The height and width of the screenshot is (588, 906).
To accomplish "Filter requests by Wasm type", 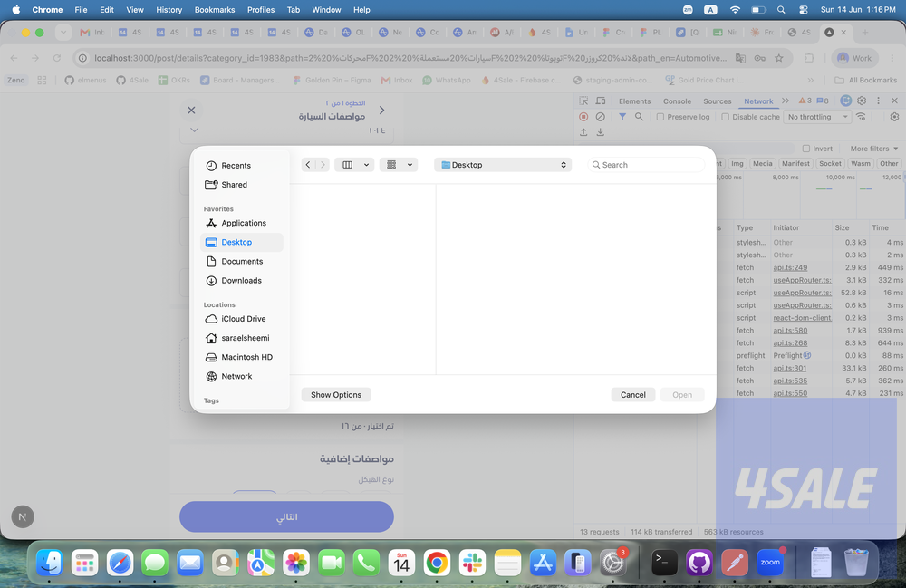I will [x=861, y=163].
